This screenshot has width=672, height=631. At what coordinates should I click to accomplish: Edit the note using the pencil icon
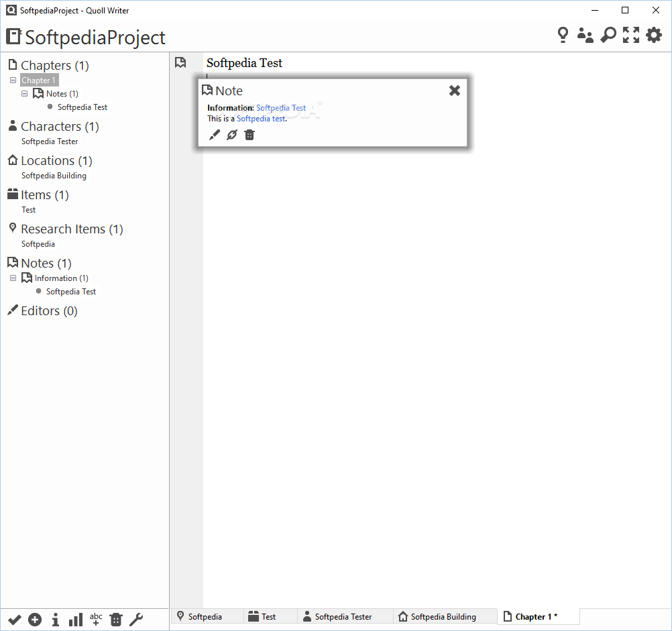click(215, 135)
